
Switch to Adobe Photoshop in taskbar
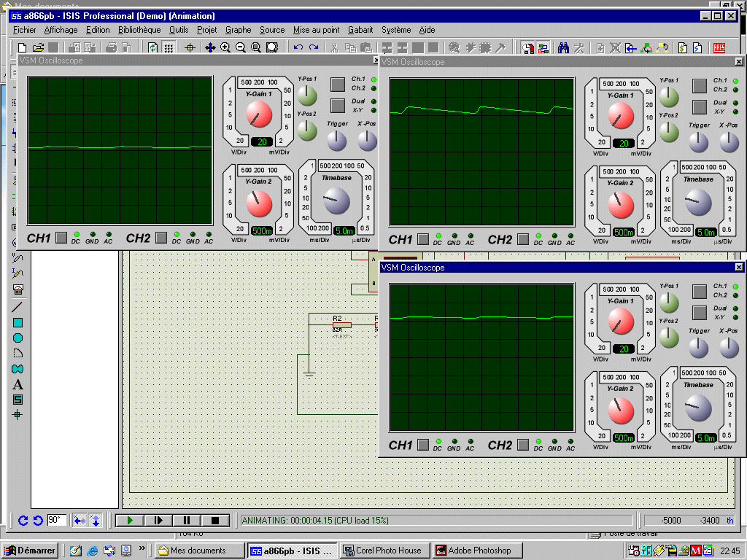[478, 551]
